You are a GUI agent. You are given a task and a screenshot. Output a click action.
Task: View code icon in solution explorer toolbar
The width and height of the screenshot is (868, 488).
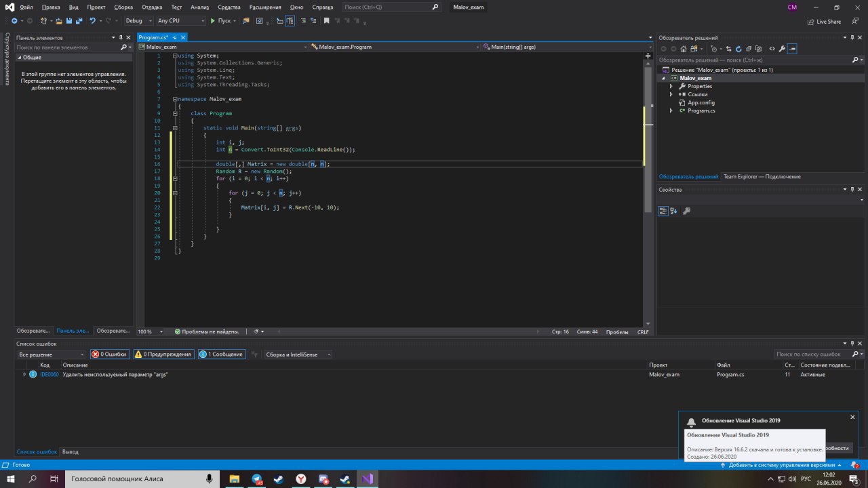pos(772,49)
